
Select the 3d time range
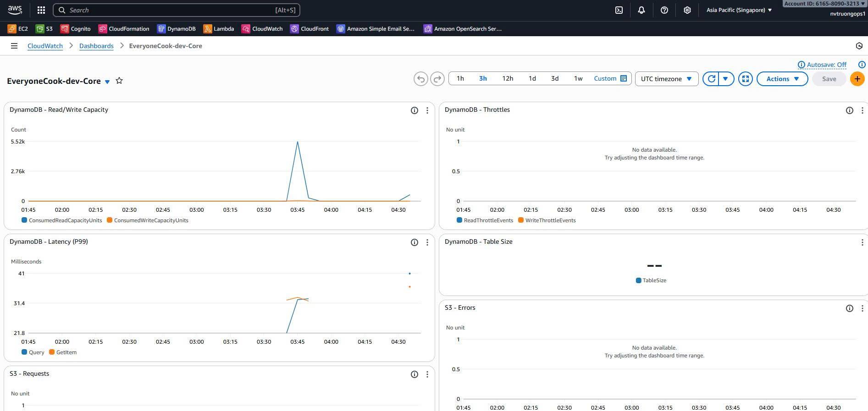click(555, 78)
